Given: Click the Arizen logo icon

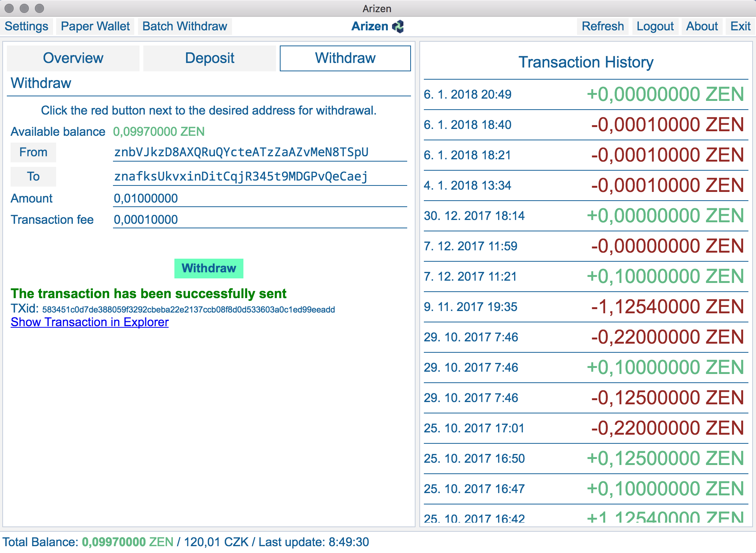Looking at the screenshot, I should (x=398, y=27).
